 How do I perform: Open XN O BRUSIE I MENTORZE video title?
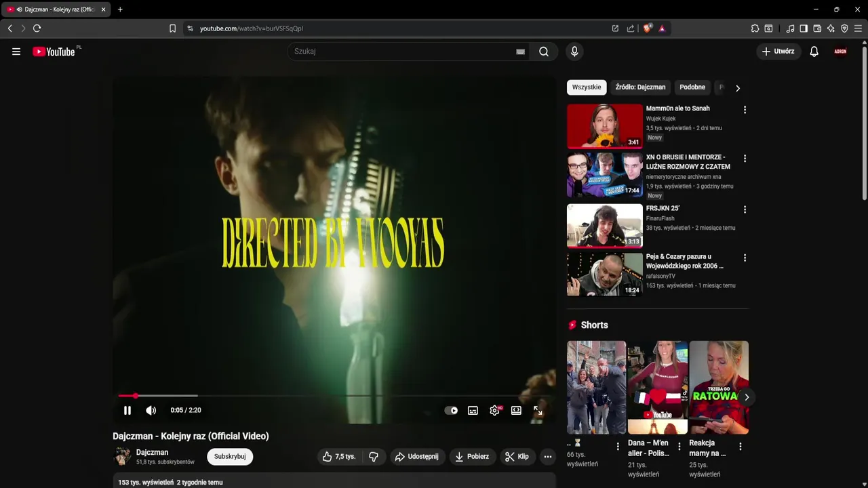(688, 162)
